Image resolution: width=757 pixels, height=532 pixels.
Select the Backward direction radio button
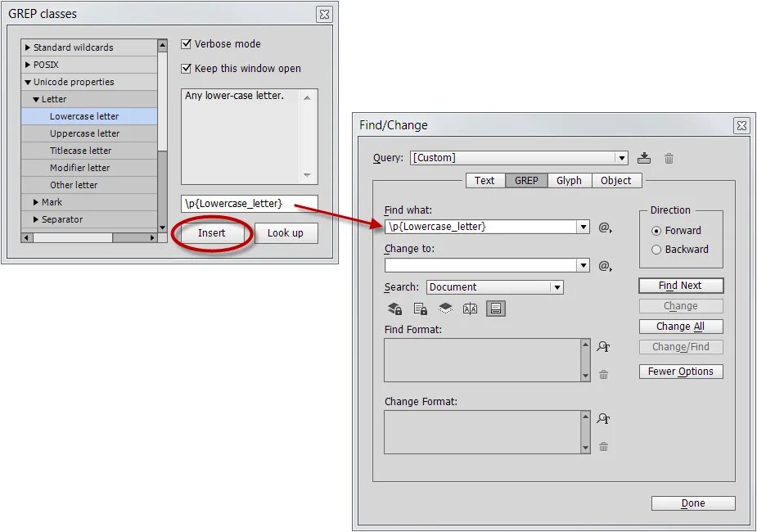(656, 250)
